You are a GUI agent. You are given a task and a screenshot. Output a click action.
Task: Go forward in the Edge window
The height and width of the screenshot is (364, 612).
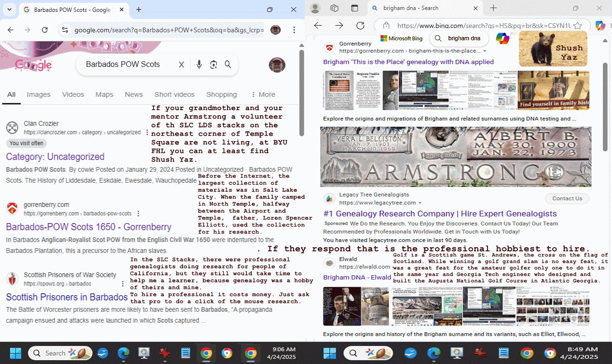pyautogui.click(x=339, y=26)
